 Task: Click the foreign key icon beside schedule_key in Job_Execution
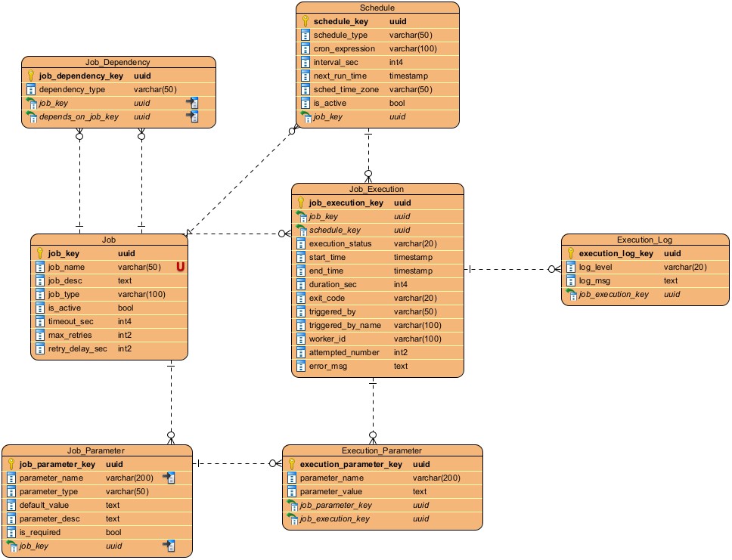[x=301, y=230]
